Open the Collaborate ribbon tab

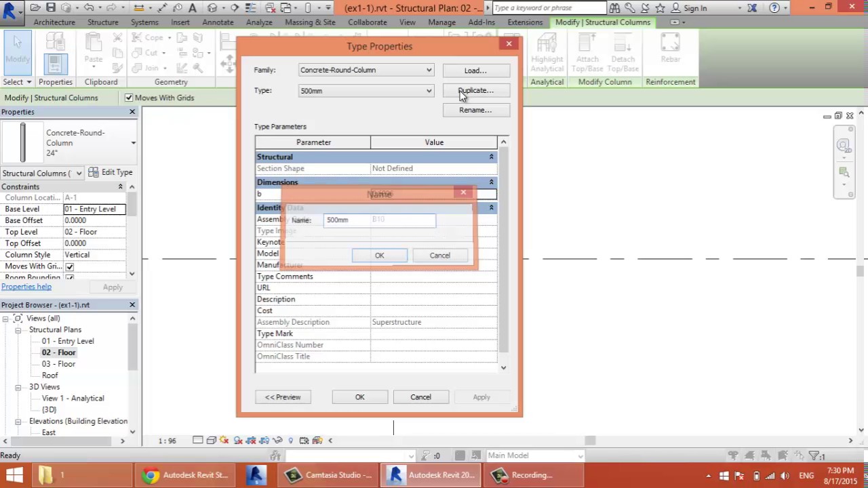368,22
